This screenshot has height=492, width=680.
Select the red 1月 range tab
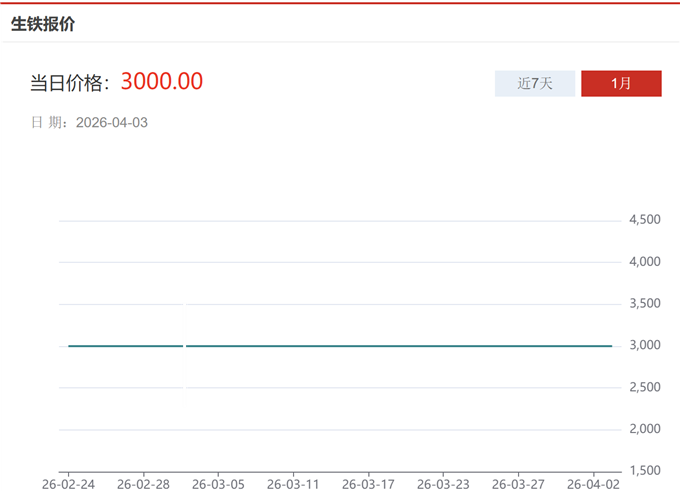621,84
